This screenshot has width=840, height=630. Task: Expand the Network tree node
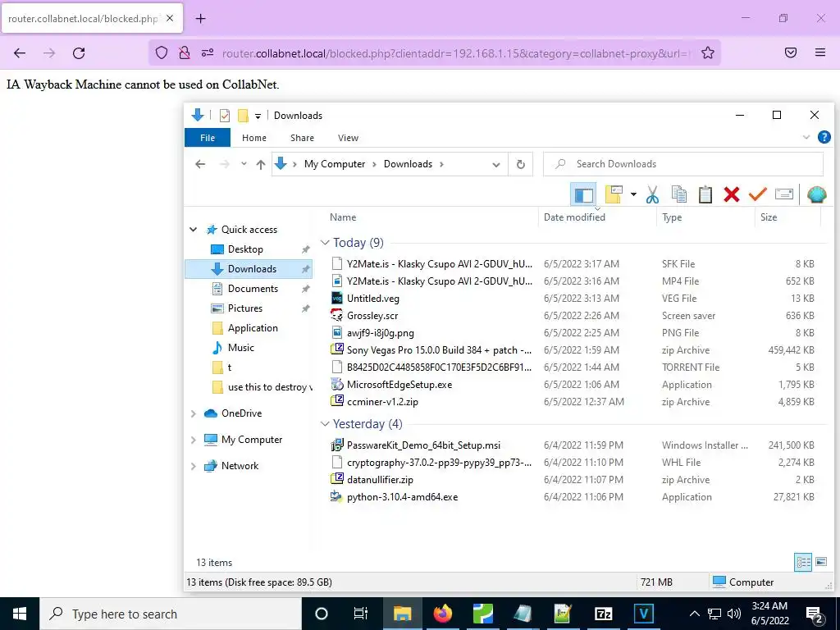point(194,466)
